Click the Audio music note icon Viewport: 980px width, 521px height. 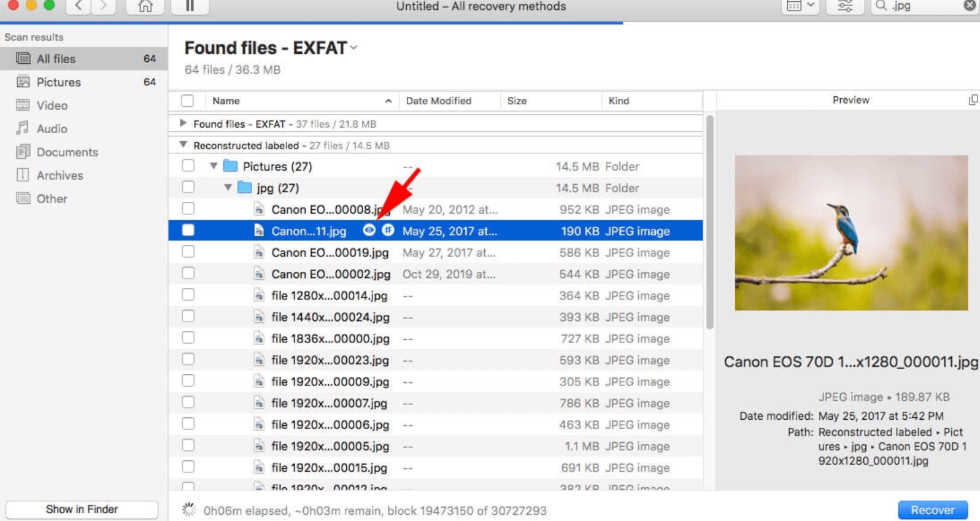[23, 128]
